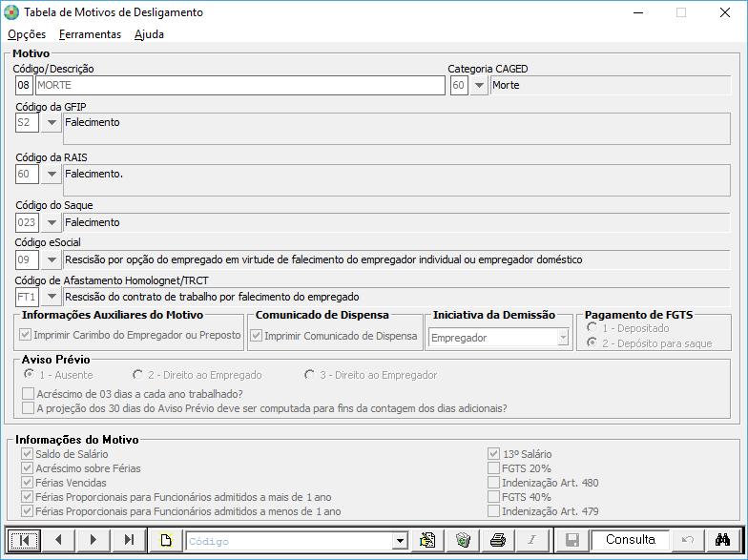Click the new record page icon
Viewport: 748px width, 560px height.
(165, 540)
